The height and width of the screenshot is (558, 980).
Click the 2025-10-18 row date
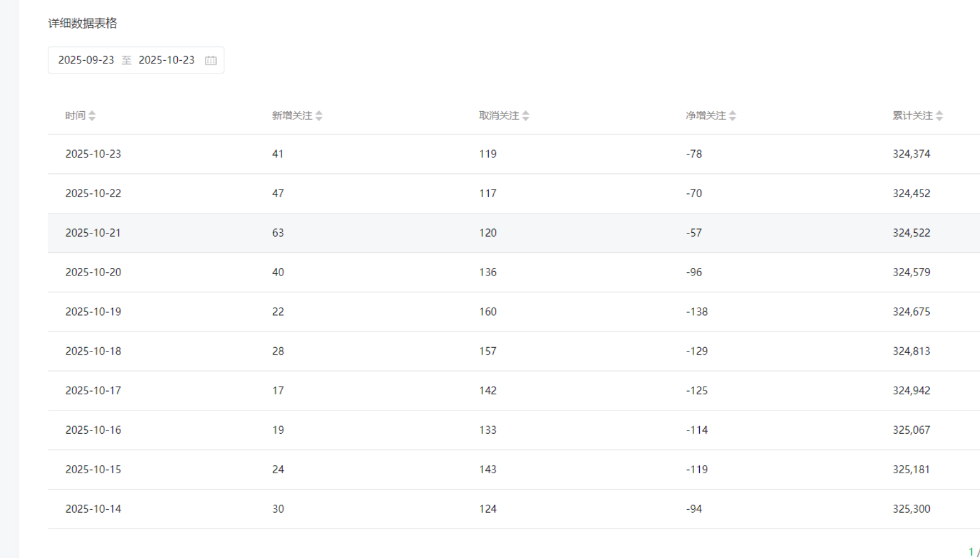pyautogui.click(x=93, y=351)
